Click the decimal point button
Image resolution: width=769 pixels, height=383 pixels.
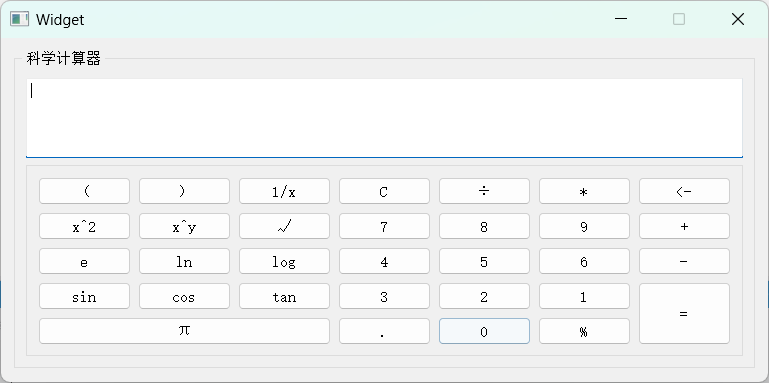[384, 331]
